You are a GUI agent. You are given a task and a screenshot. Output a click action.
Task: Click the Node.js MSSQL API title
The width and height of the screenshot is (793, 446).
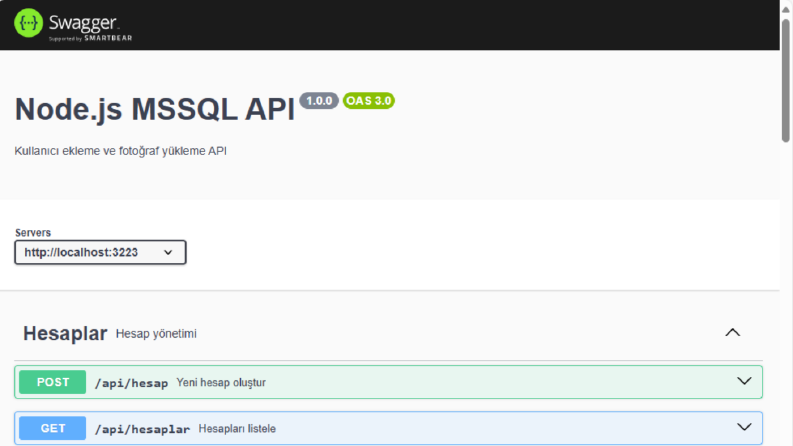point(155,109)
